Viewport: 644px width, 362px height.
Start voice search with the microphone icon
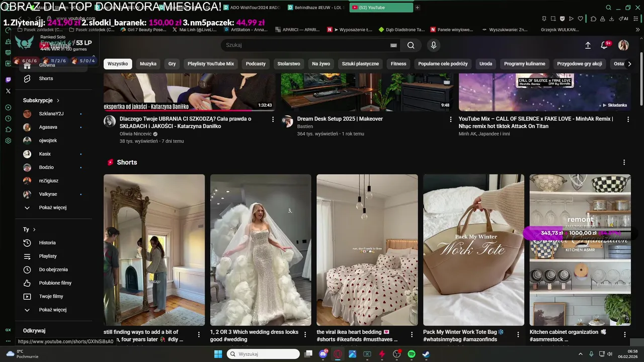434,45
